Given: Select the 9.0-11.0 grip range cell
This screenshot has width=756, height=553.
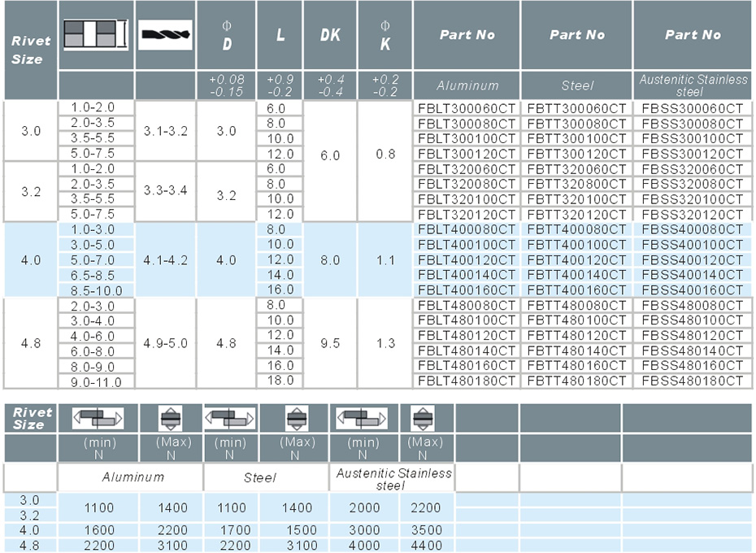Looking at the screenshot, I should tap(96, 381).
